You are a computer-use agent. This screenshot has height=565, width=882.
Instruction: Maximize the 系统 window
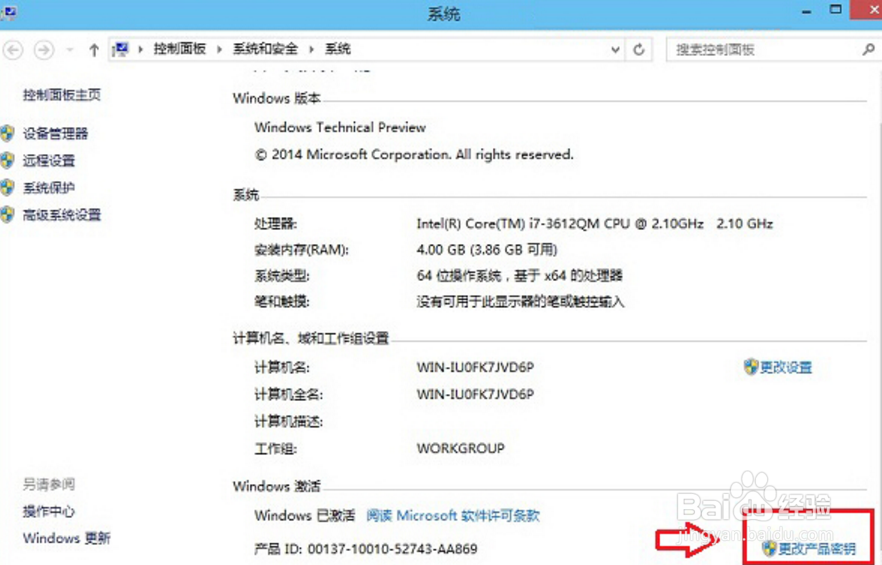836,10
